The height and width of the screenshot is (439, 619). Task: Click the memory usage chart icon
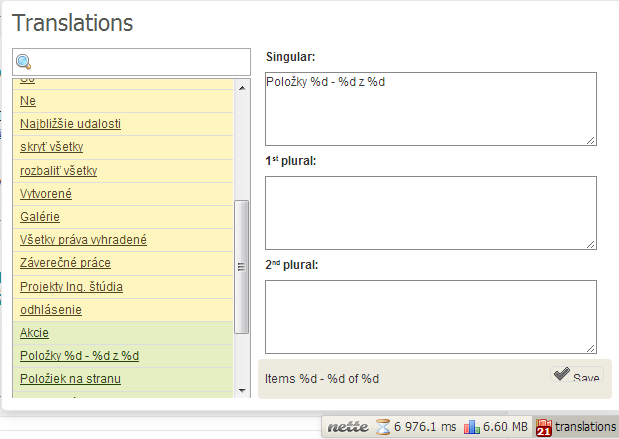pos(471,427)
